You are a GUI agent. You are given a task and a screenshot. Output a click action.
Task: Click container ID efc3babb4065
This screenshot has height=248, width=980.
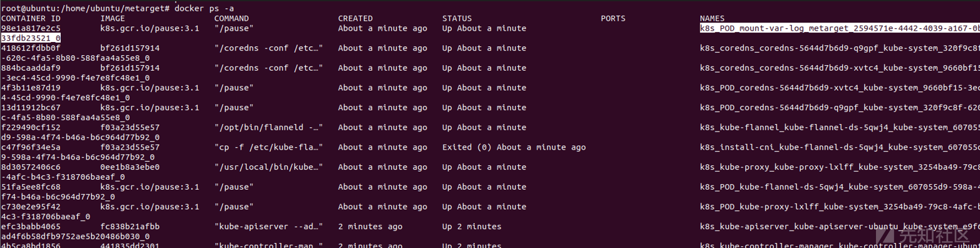coord(31,226)
